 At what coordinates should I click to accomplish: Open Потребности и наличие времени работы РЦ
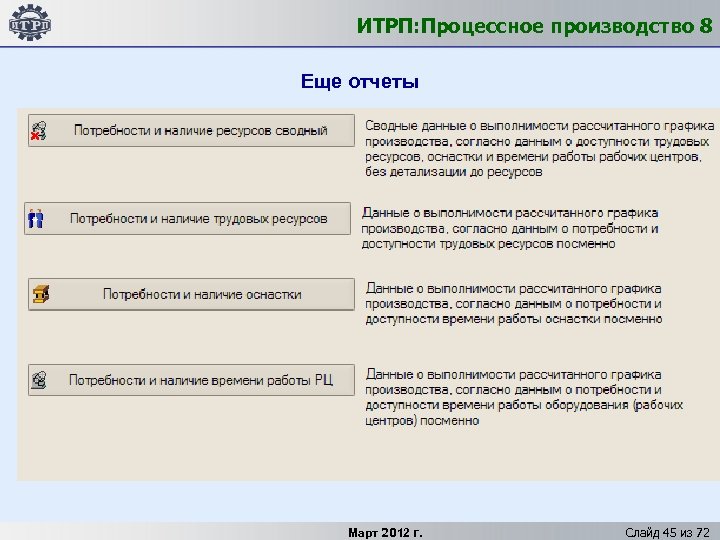pos(191,380)
